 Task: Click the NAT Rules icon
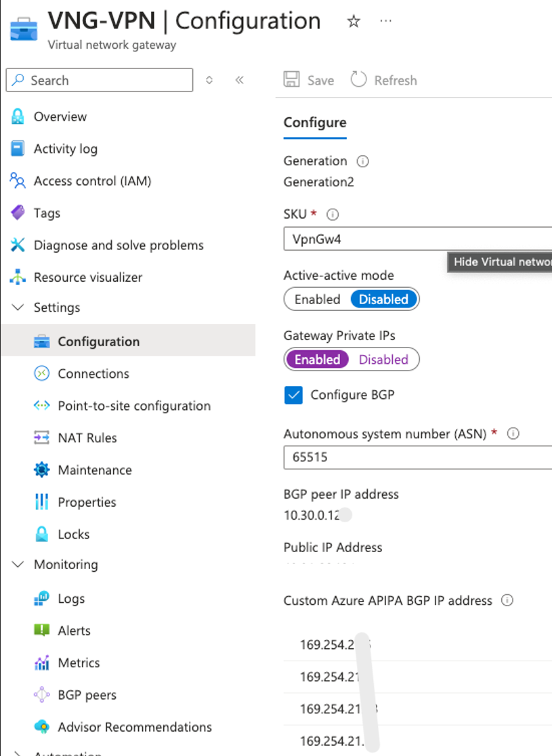pos(42,438)
